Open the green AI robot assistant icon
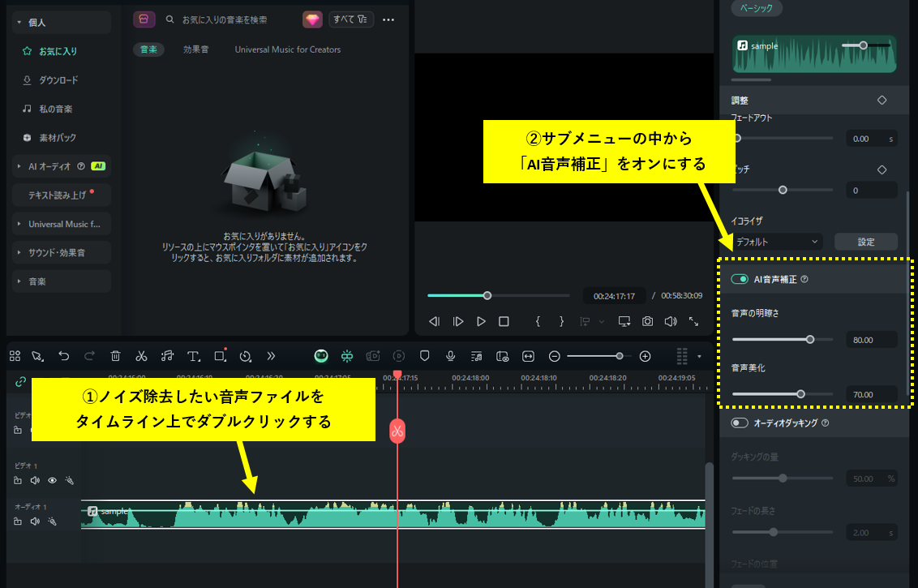918x588 pixels. tap(321, 356)
